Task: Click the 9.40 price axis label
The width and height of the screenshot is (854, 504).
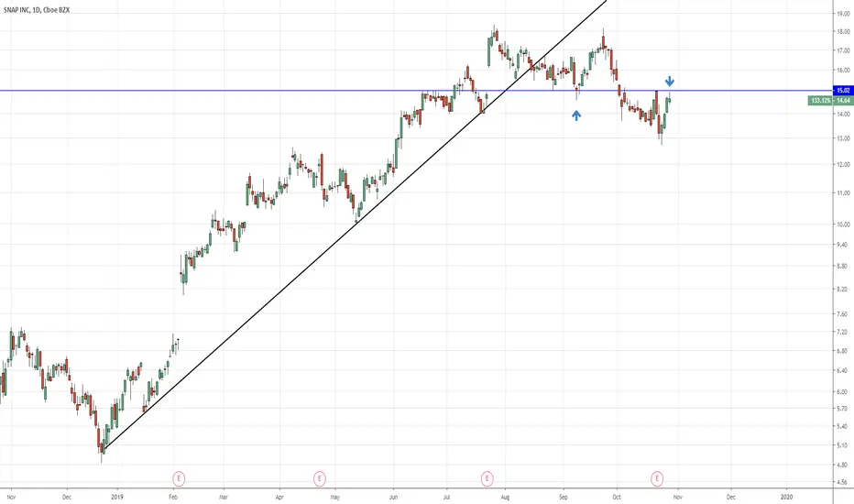Action: (843, 245)
